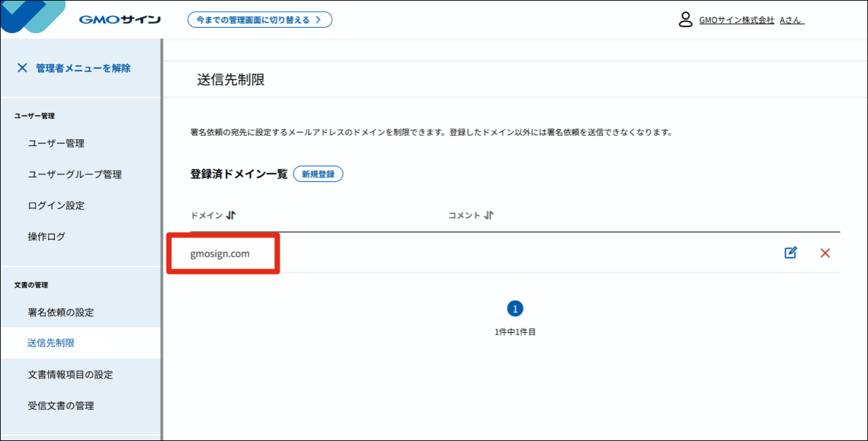Open the GMOサイン株式会社 account link
Image resolution: width=868 pixels, height=441 pixels.
coord(735,20)
